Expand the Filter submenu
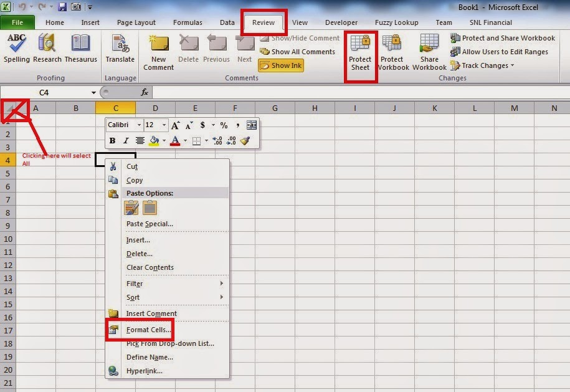Viewport: 570px width, 392px height. tap(175, 284)
